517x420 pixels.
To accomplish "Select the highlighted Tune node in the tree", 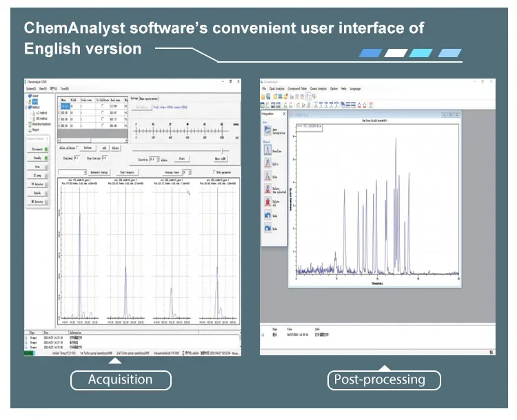I will [35, 102].
